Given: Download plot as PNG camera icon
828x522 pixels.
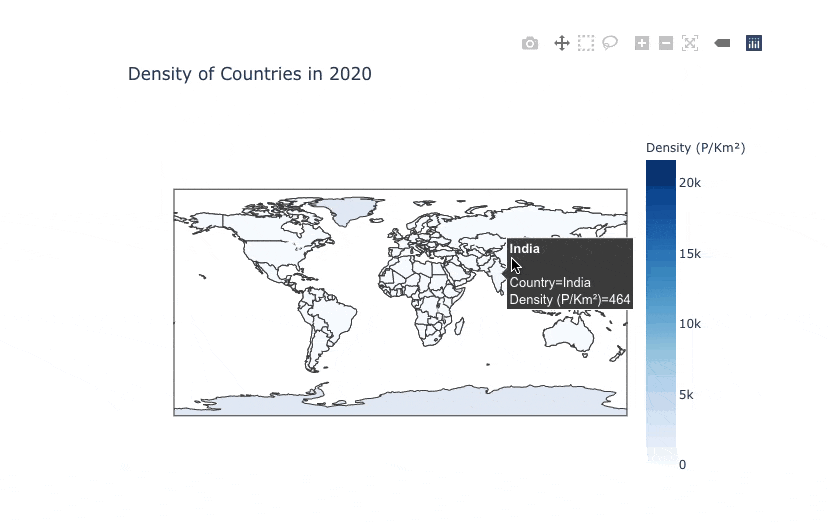Looking at the screenshot, I should click(x=530, y=43).
